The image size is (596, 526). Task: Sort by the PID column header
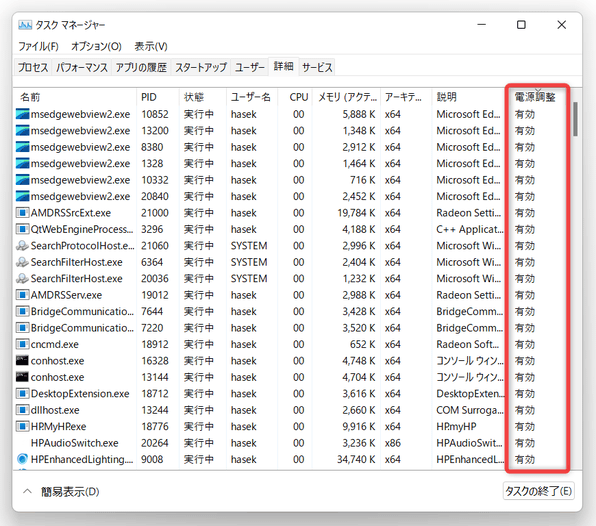tap(149, 97)
